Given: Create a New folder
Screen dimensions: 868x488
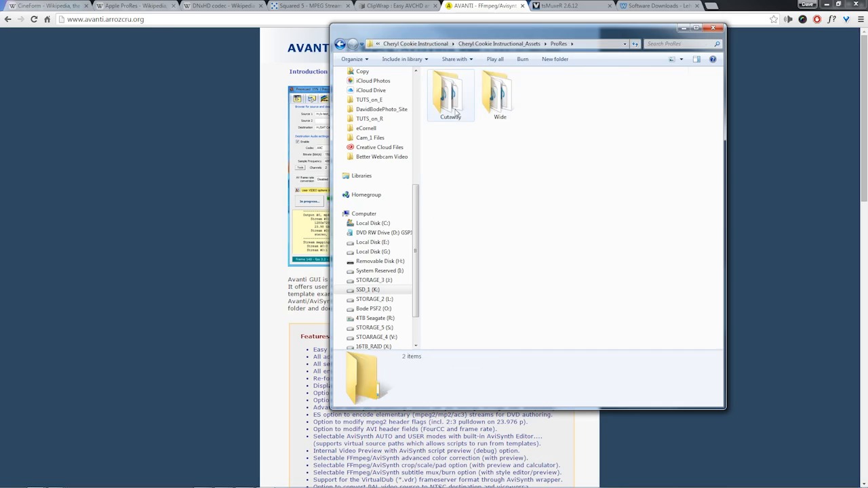Looking at the screenshot, I should pos(555,59).
